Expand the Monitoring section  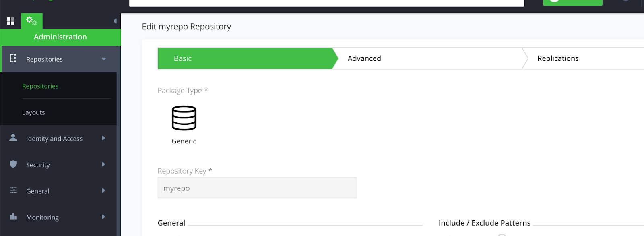(x=104, y=217)
